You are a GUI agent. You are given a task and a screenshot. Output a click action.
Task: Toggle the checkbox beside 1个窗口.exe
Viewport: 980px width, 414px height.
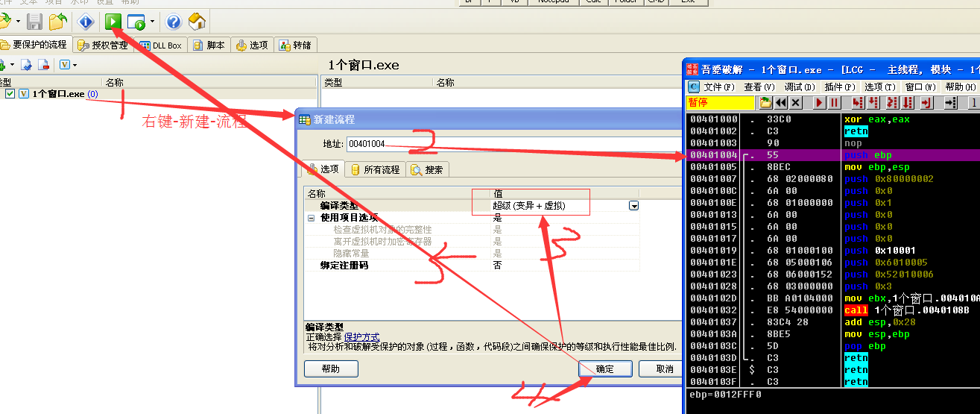[x=10, y=94]
